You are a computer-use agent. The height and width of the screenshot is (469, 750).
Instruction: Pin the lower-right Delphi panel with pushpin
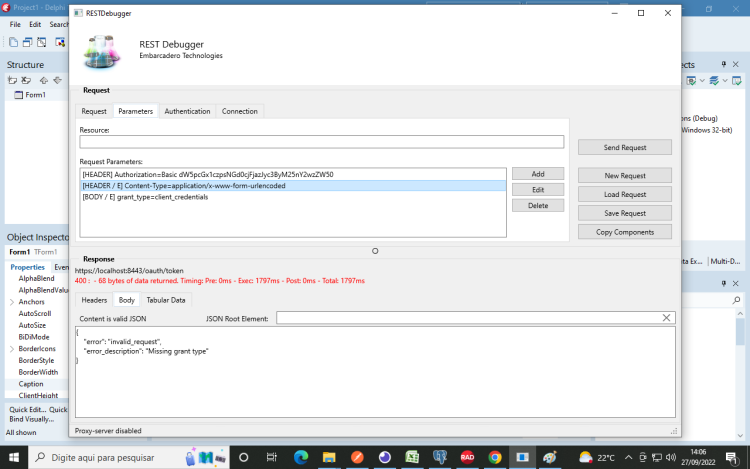tap(724, 284)
